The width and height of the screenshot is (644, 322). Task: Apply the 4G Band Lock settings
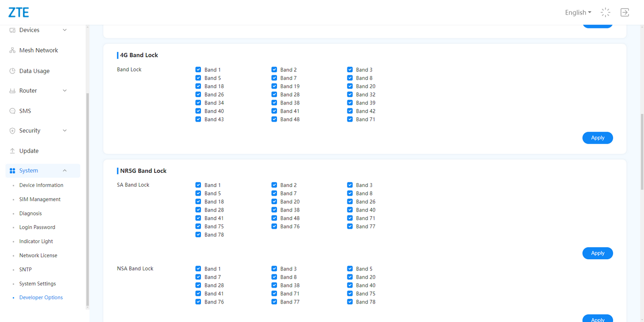tap(597, 138)
